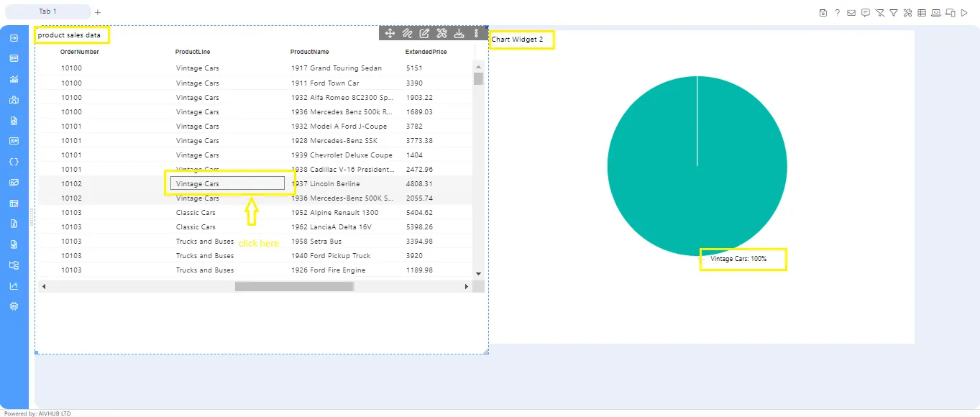Click the Vintage Cars: 100% chart label
This screenshot has width=980, height=417.
pos(738,258)
